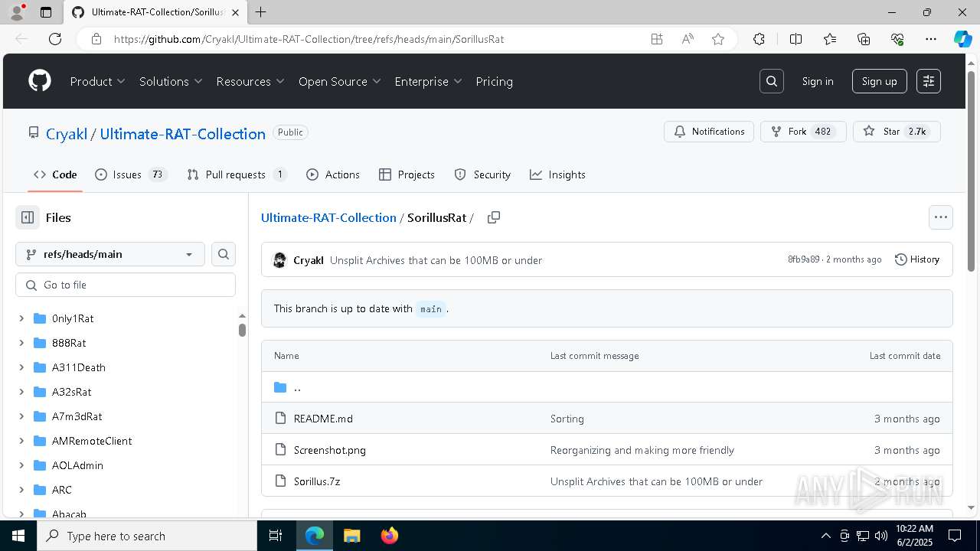Open browser Extensions puzzle icon
980x551 pixels.
(759, 39)
